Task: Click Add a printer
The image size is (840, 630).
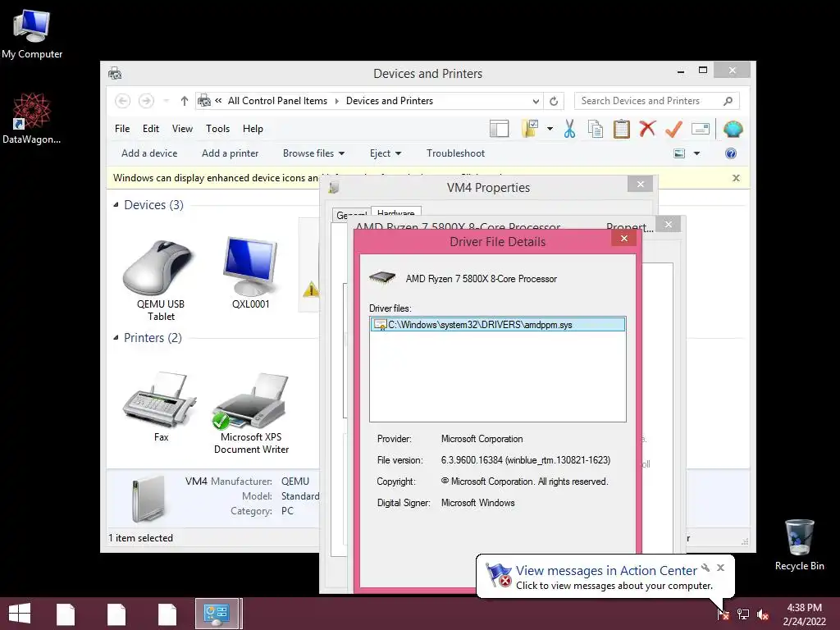Action: [230, 153]
